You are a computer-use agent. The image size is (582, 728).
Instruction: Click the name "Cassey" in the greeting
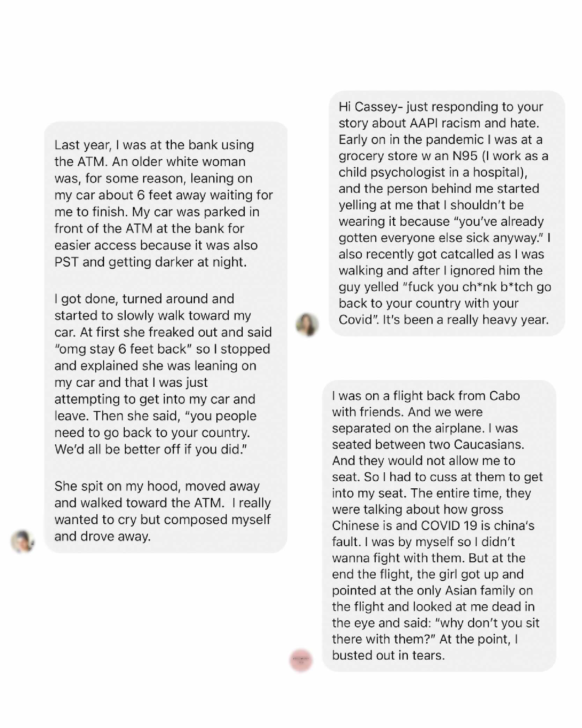point(378,107)
